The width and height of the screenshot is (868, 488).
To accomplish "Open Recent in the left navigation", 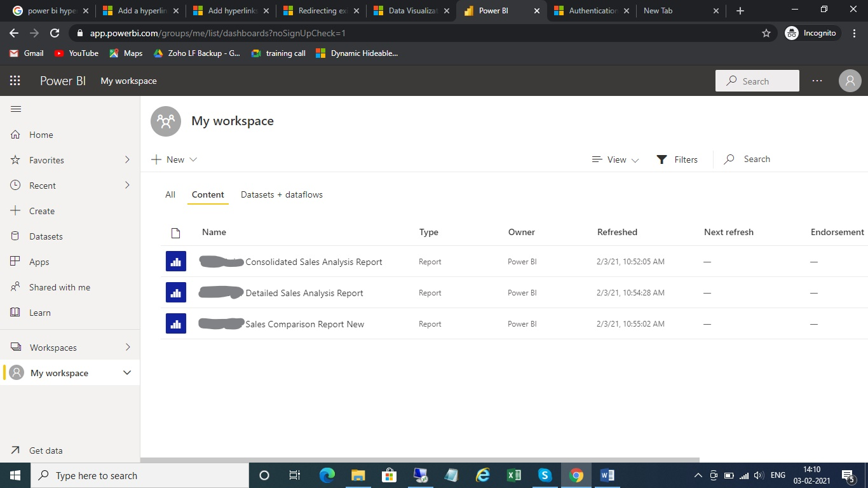I will 70,186.
